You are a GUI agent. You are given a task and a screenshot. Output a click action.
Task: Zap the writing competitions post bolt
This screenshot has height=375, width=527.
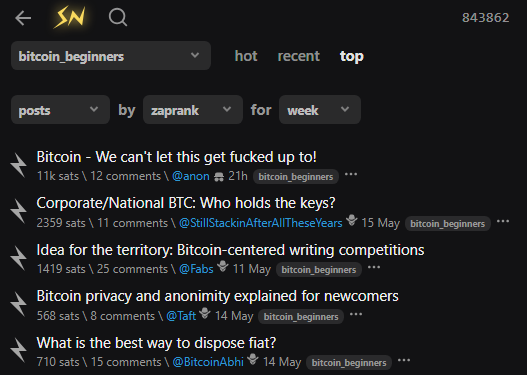pos(18,258)
